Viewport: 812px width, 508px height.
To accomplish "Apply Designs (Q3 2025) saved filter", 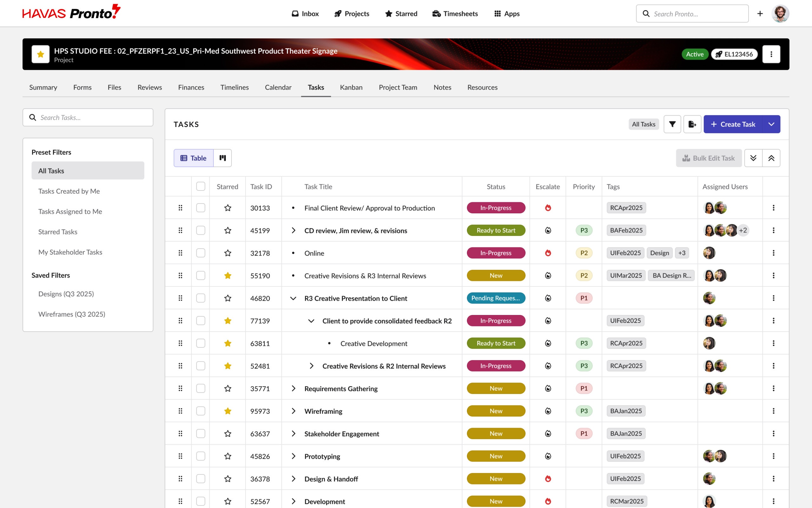I will tap(88, 294).
